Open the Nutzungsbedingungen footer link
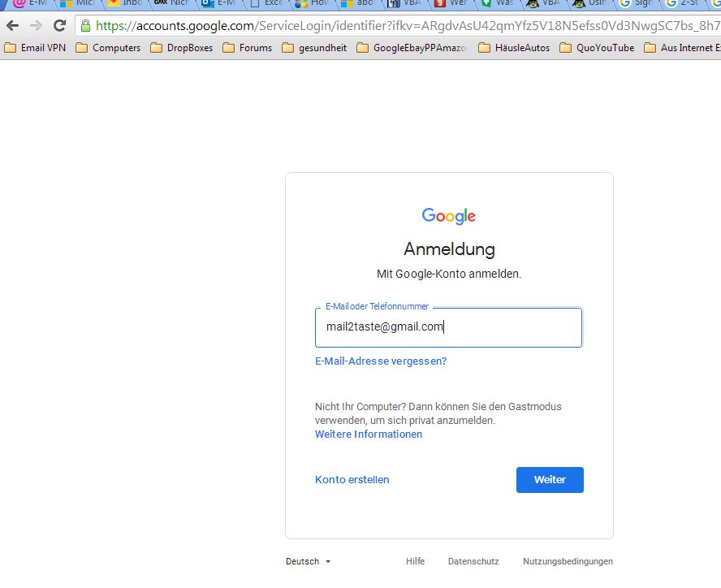The image size is (721, 588). [x=568, y=561]
